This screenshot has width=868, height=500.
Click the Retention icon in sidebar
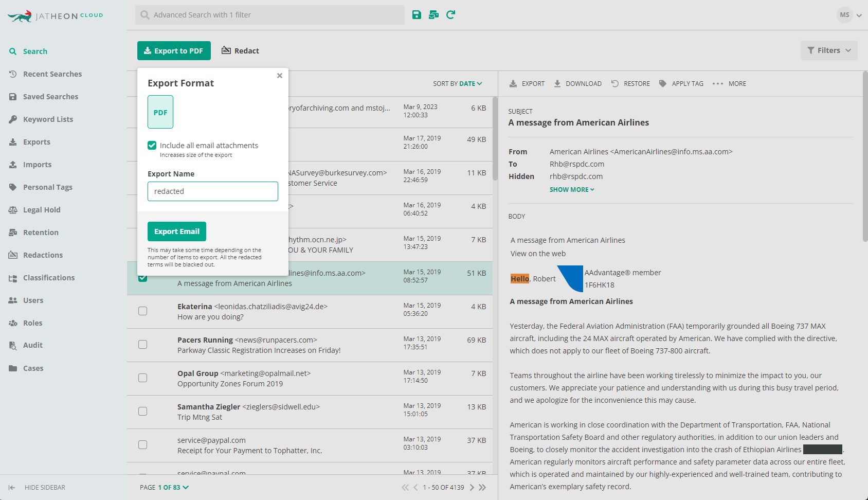(13, 233)
